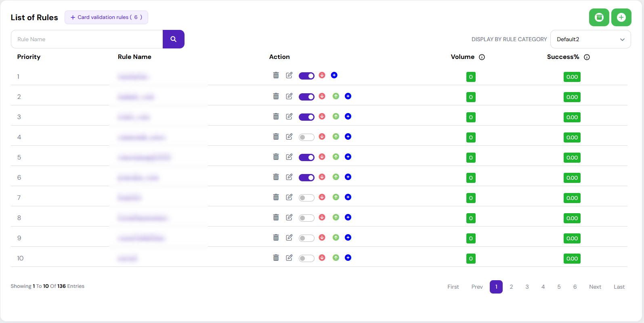Screen dimensions: 644x323
Task: Click the green archive icon button
Action: coord(599,17)
